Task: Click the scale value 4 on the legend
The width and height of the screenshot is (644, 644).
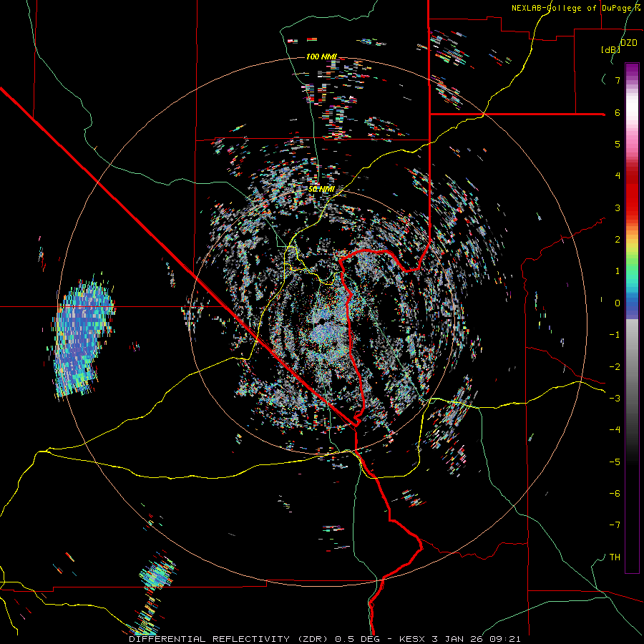Action: click(x=618, y=176)
